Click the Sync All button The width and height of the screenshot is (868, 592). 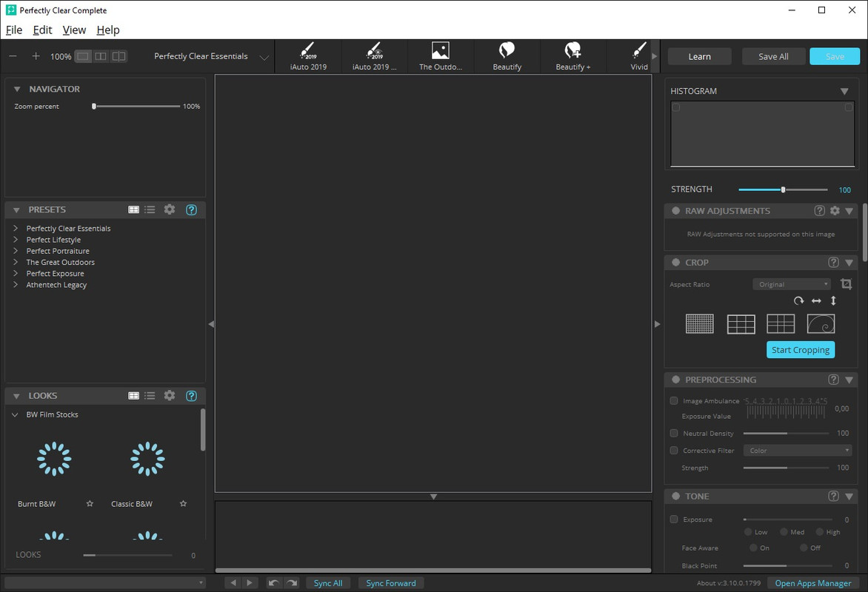(x=328, y=583)
